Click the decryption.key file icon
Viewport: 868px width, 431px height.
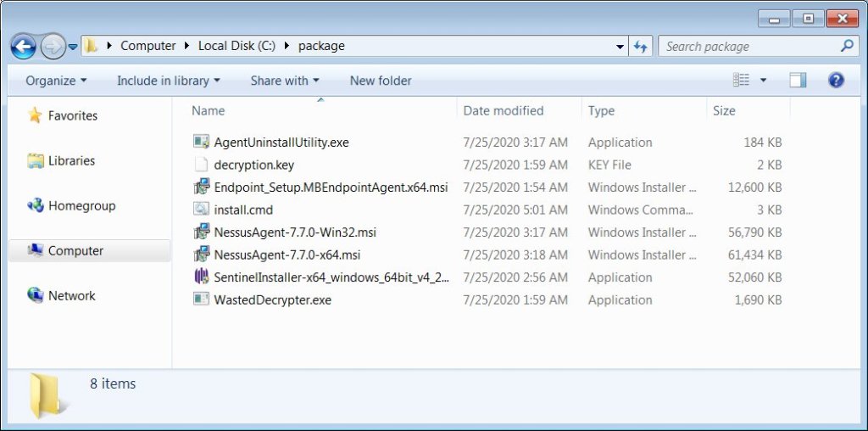[x=201, y=165]
